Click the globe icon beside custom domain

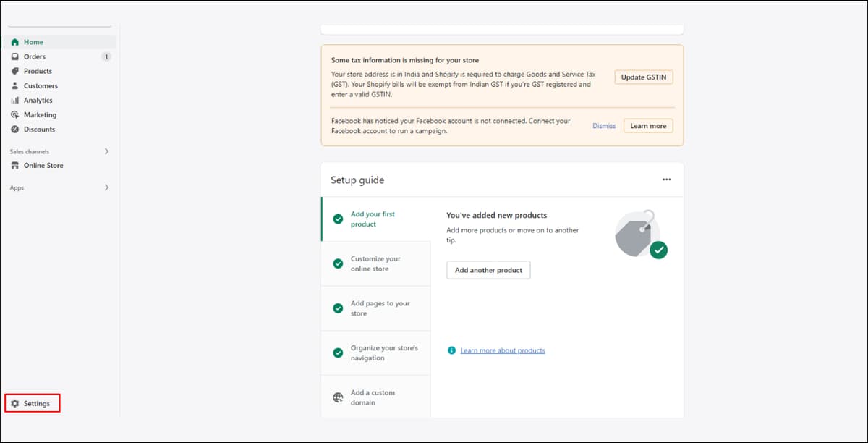tap(338, 397)
